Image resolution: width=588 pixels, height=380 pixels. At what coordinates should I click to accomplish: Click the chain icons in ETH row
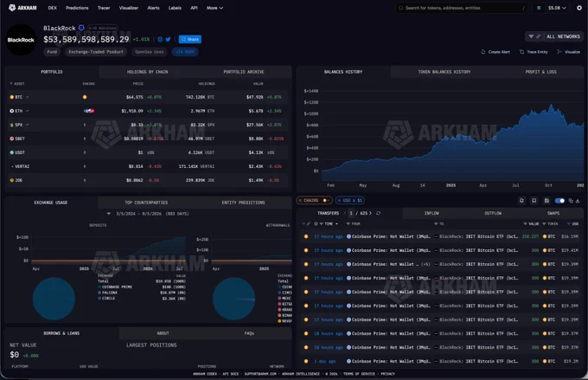tap(89, 111)
